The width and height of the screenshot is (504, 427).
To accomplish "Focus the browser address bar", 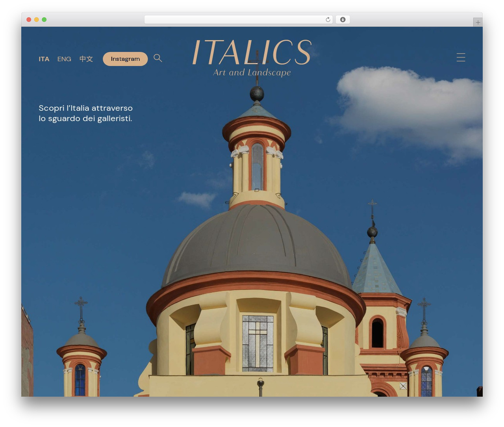I will point(239,20).
